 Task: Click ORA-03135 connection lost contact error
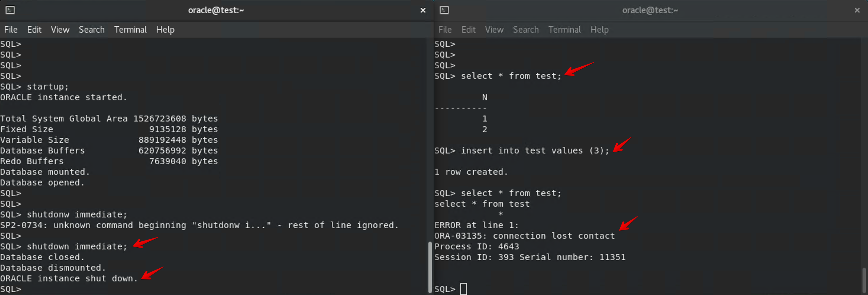point(524,236)
